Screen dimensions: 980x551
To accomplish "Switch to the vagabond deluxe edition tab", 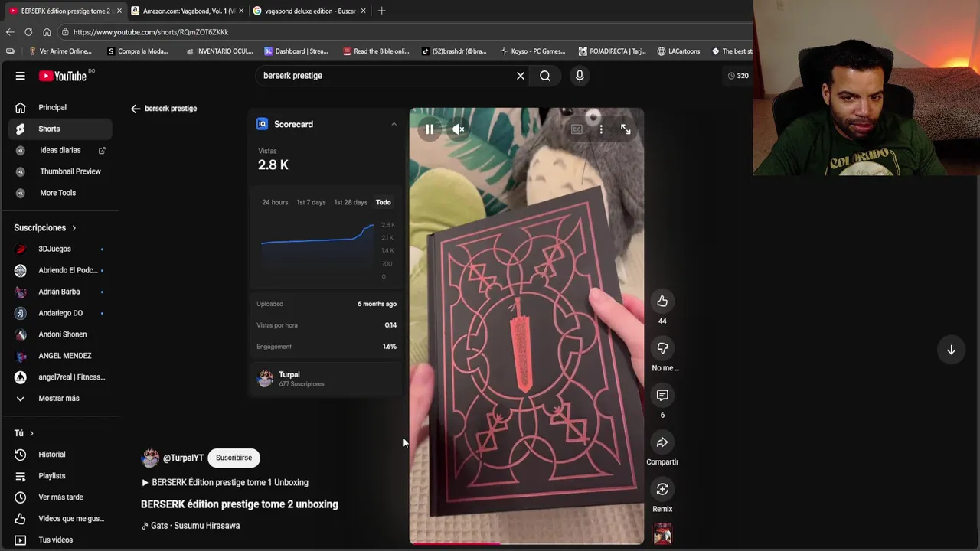I will (x=309, y=11).
